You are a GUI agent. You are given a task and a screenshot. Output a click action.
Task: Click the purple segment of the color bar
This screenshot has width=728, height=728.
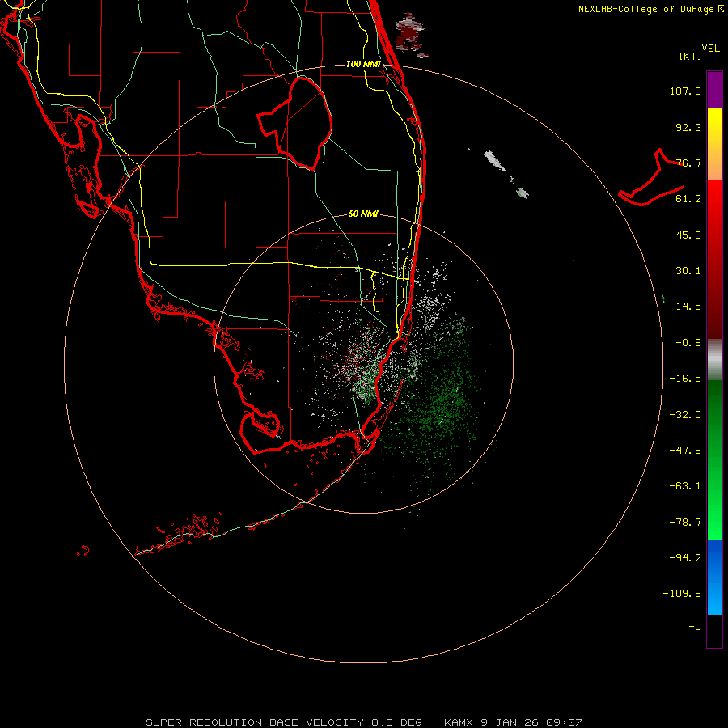pos(714,90)
